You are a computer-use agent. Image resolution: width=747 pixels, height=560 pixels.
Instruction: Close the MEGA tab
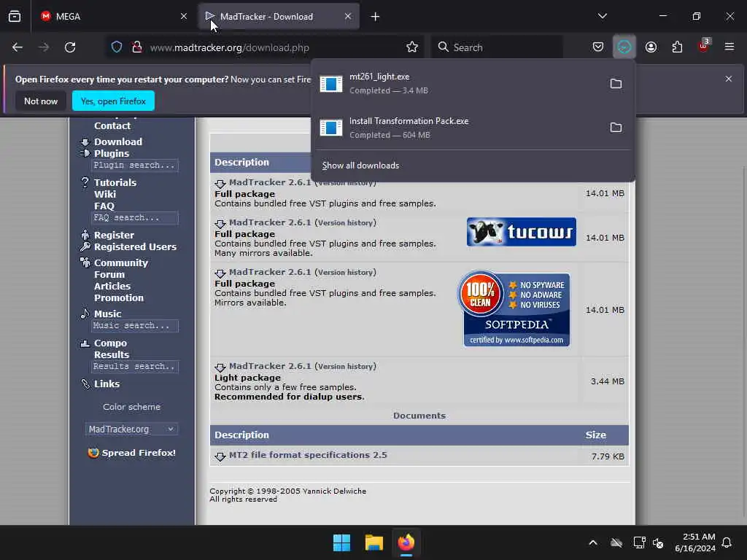(184, 16)
